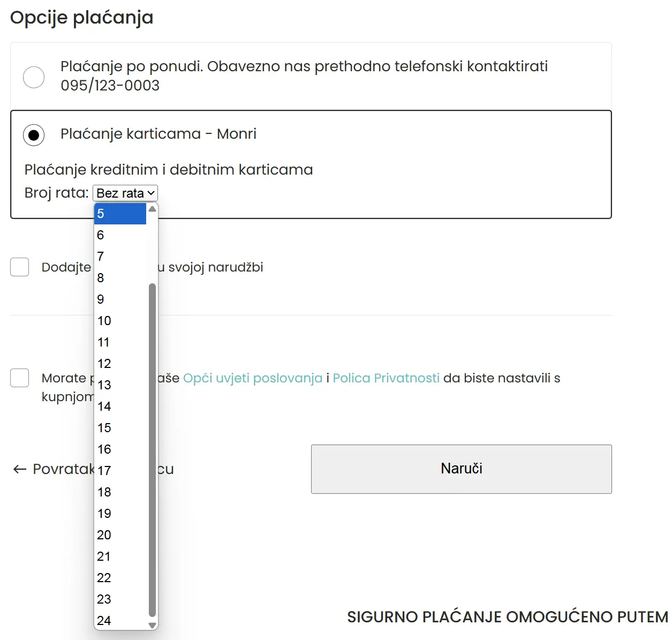Select the Plaćanje po ponudi payment option
This screenshot has width=672, height=640.
(x=34, y=77)
